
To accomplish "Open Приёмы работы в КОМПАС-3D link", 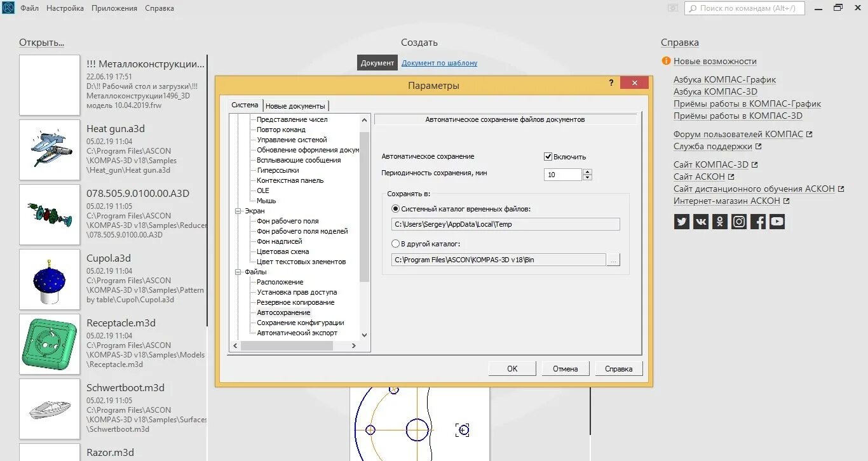I will coord(738,116).
